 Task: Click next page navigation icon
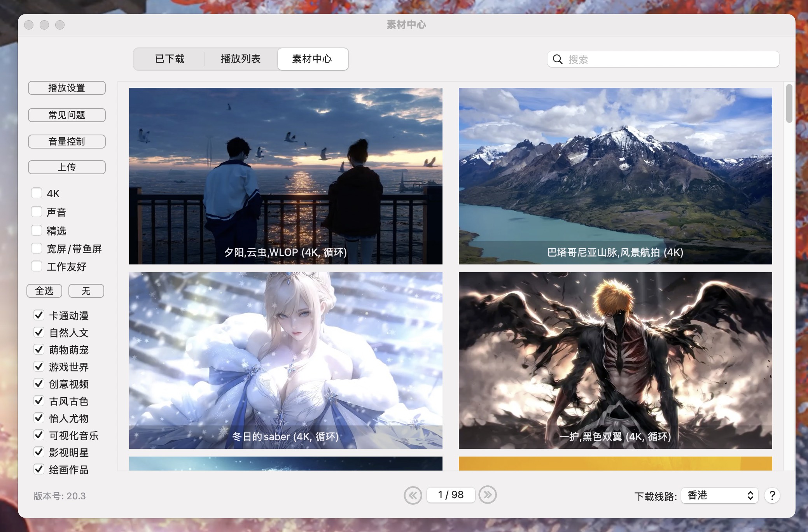pos(488,494)
